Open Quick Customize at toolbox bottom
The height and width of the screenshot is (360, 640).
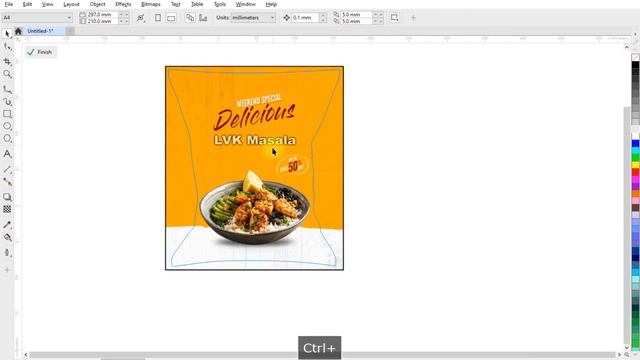7,270
